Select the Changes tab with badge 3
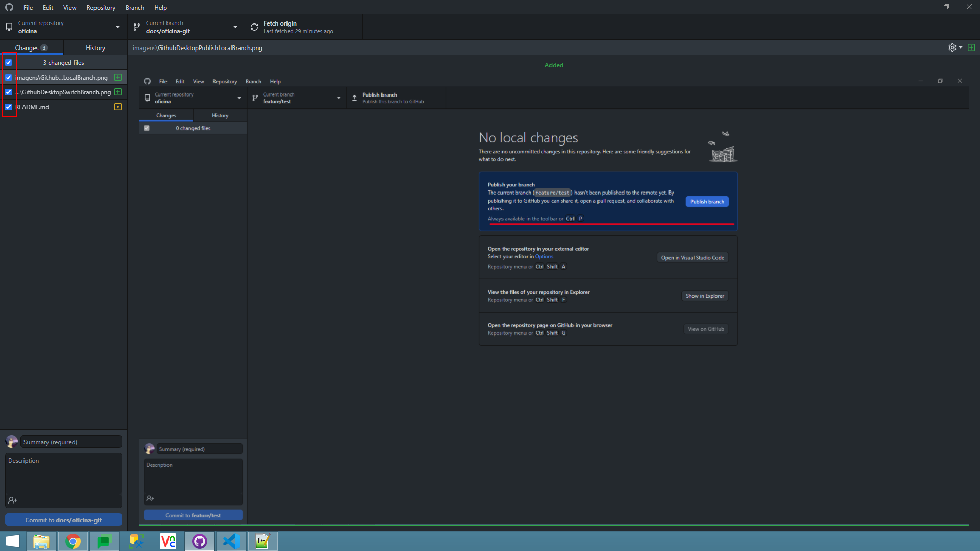Image resolution: width=980 pixels, height=551 pixels. coord(32,47)
